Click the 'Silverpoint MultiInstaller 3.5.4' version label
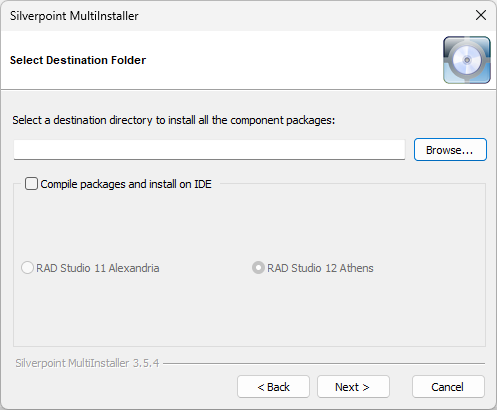This screenshot has height=410, width=497. pos(87,363)
